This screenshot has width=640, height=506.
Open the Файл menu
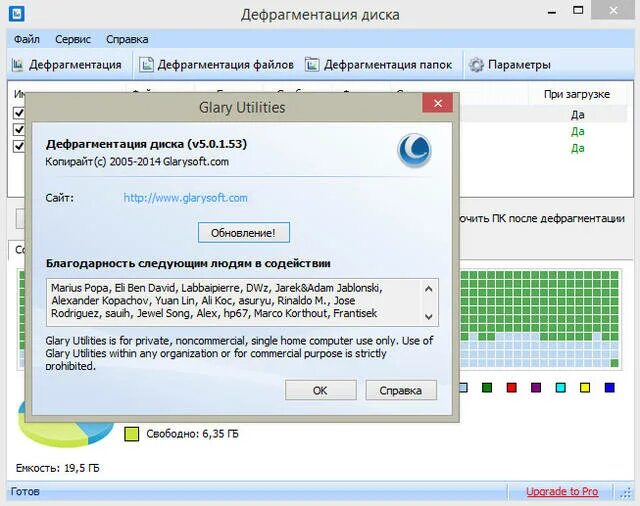27,40
